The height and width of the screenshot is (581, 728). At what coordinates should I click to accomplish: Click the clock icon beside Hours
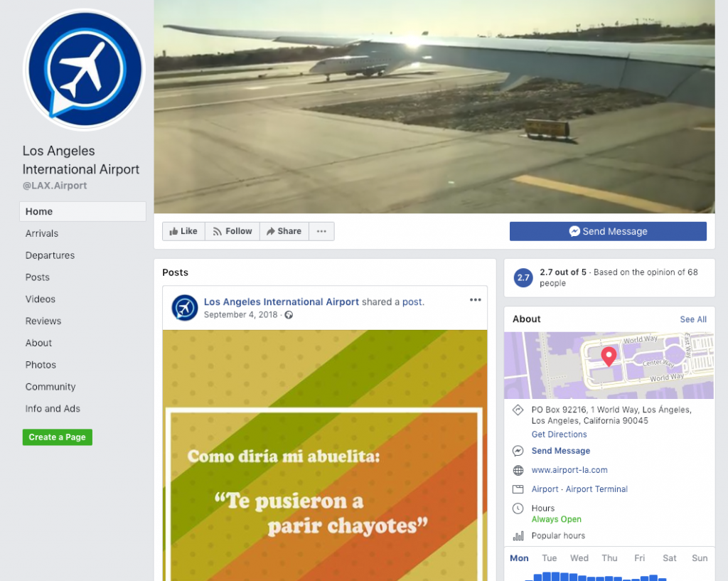518,508
